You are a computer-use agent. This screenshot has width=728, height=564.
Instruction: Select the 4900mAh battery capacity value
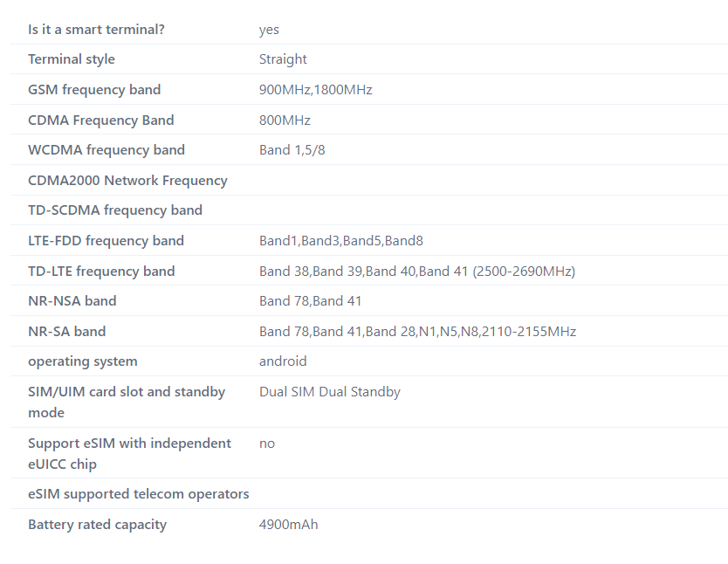click(x=288, y=525)
